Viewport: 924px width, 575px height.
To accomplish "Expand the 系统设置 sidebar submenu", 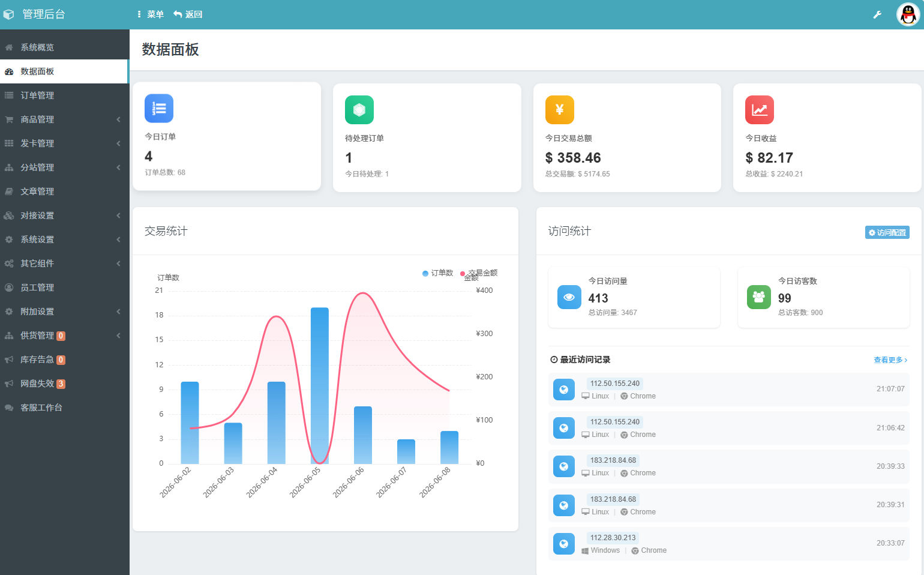I will click(x=65, y=239).
